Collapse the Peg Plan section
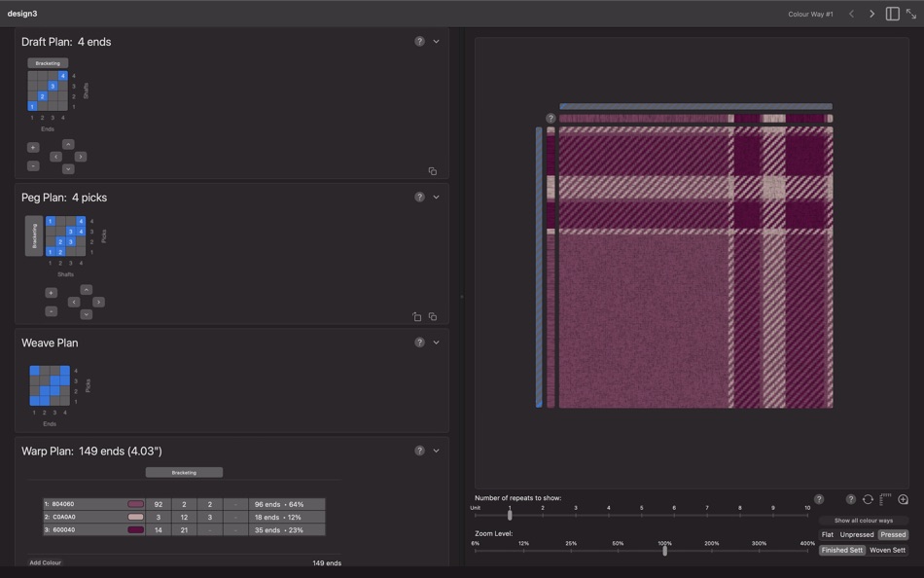 coord(436,197)
